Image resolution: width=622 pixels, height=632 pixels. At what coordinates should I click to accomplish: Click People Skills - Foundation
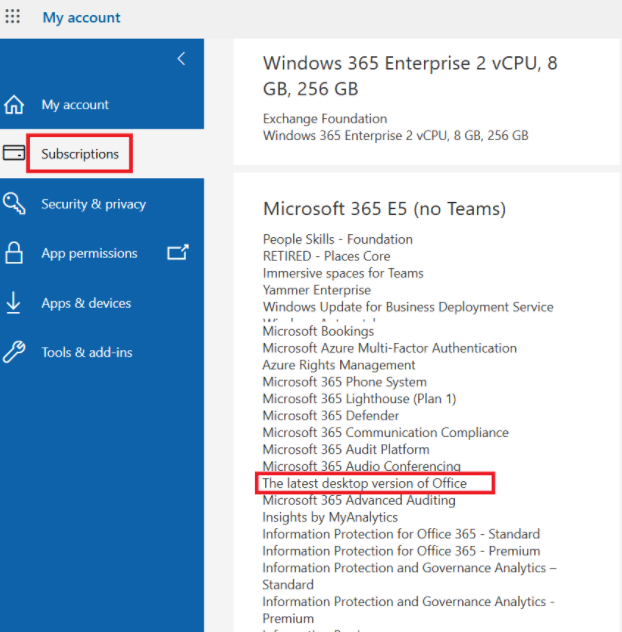(x=338, y=239)
